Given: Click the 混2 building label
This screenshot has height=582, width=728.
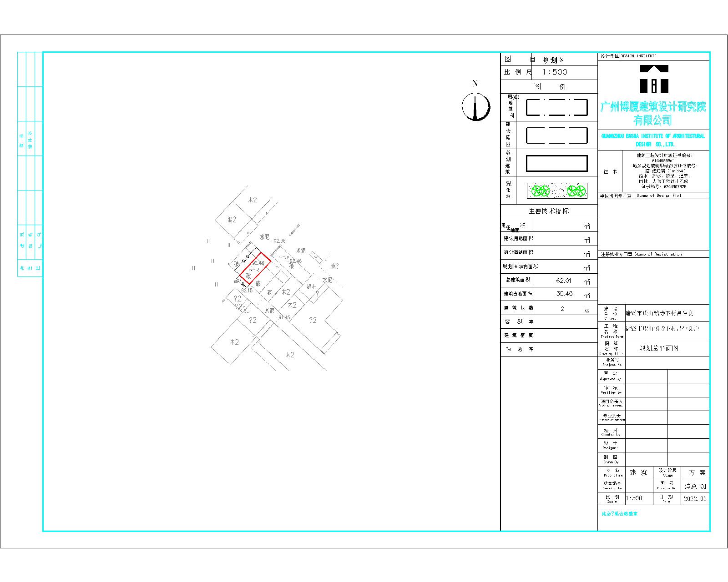Looking at the screenshot, I should click(x=232, y=220).
